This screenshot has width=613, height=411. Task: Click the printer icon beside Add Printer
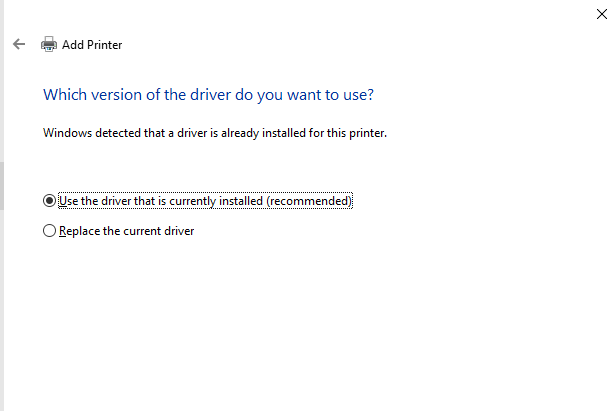point(49,44)
